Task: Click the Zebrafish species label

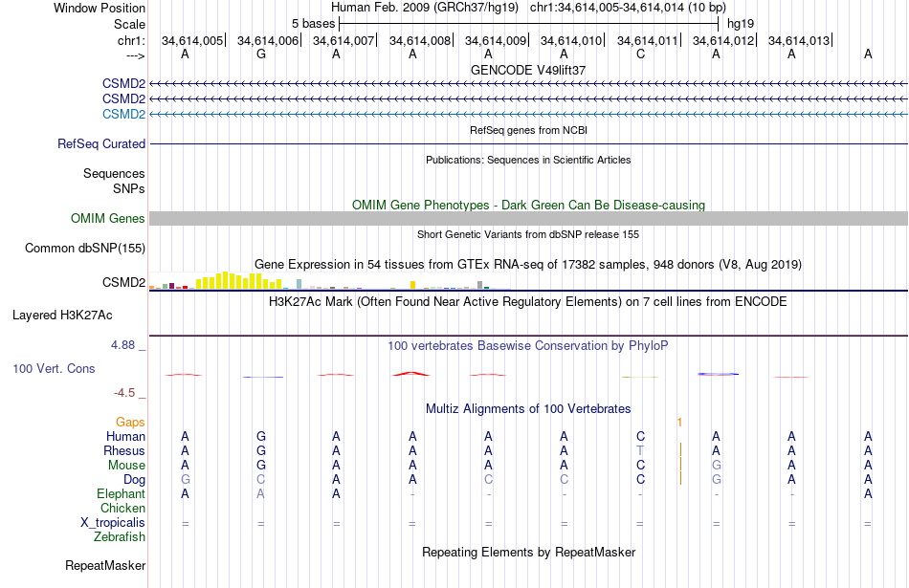Action: pyautogui.click(x=120, y=537)
